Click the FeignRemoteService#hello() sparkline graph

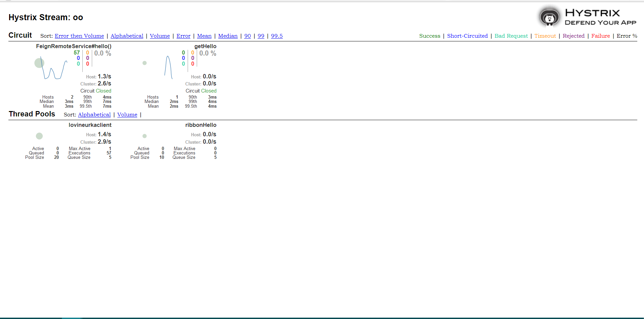54,68
